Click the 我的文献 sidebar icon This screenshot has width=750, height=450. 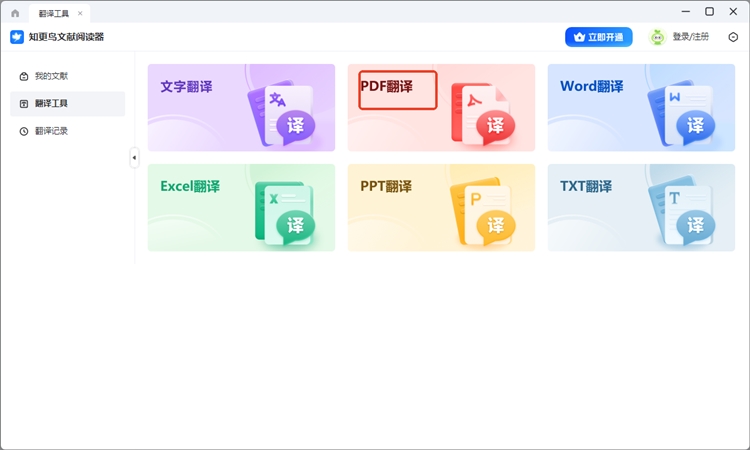pyautogui.click(x=24, y=77)
